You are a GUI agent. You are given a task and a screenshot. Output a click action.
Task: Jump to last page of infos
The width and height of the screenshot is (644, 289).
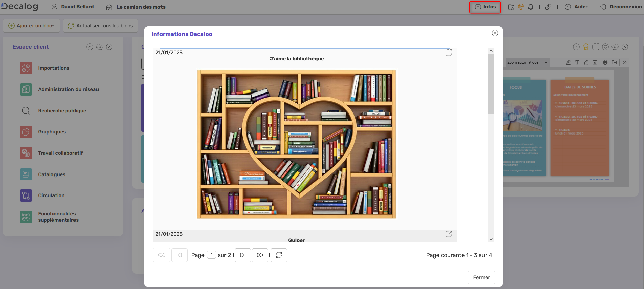[260, 255]
